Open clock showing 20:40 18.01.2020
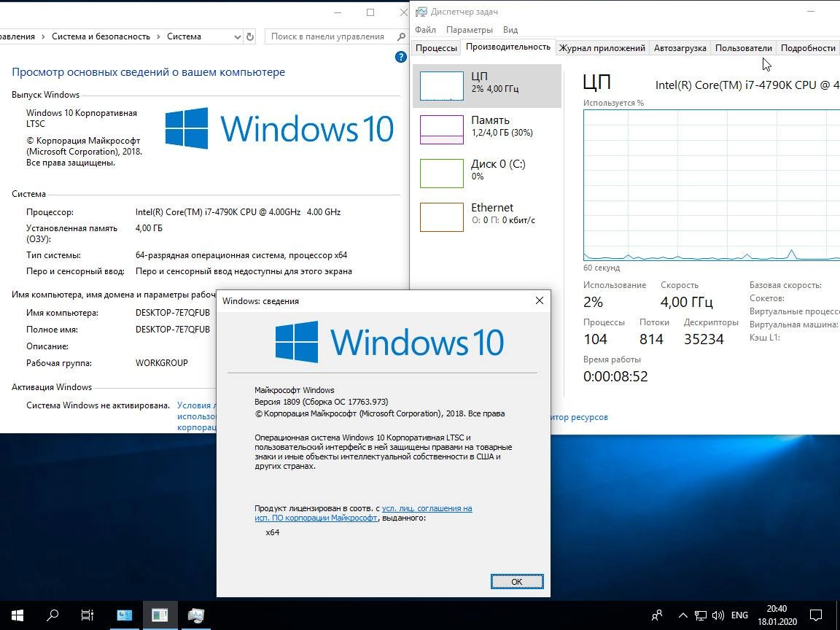 pos(777,615)
